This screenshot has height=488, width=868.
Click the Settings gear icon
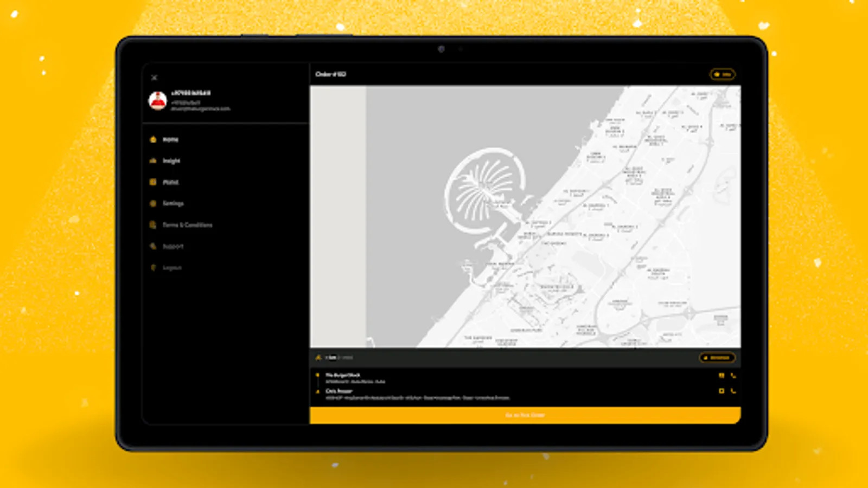pos(153,203)
